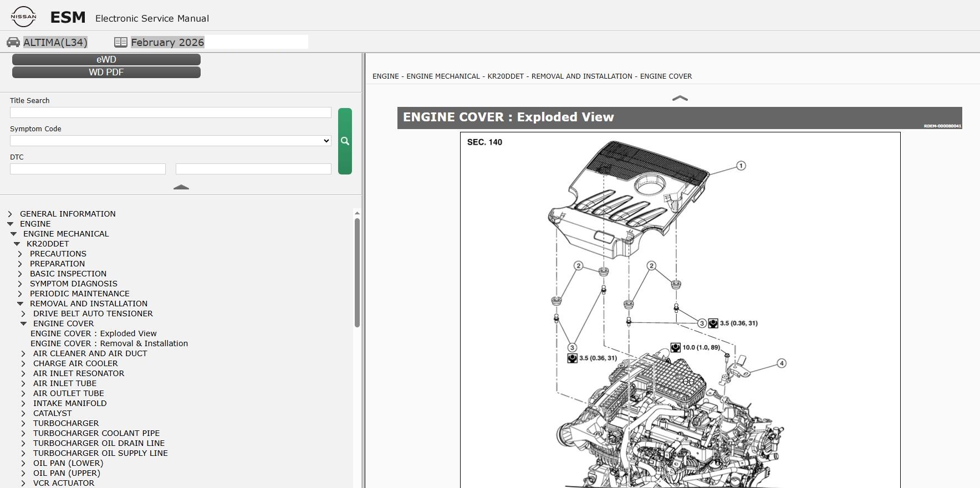Click the SEC. 140 label
The width and height of the screenshot is (980, 488).
pyautogui.click(x=484, y=142)
